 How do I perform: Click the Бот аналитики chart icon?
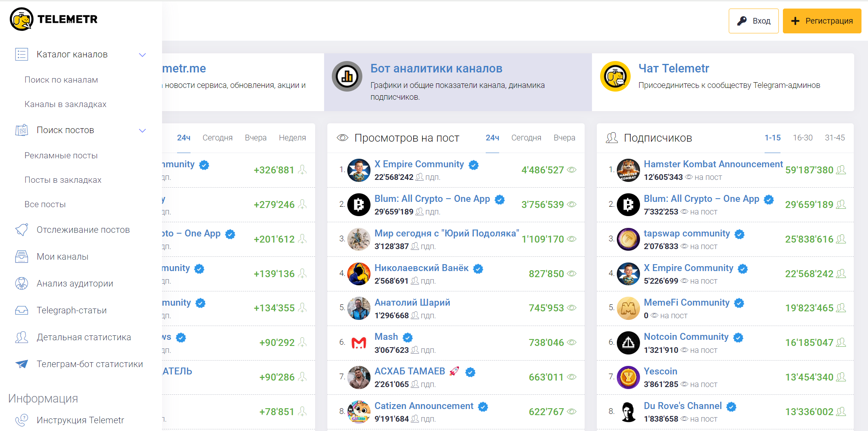click(x=347, y=76)
